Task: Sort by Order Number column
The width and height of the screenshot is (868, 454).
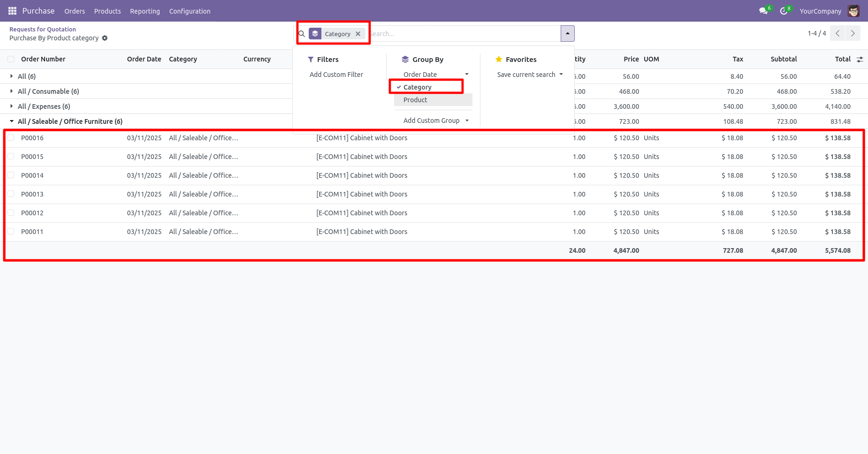Action: click(x=43, y=59)
